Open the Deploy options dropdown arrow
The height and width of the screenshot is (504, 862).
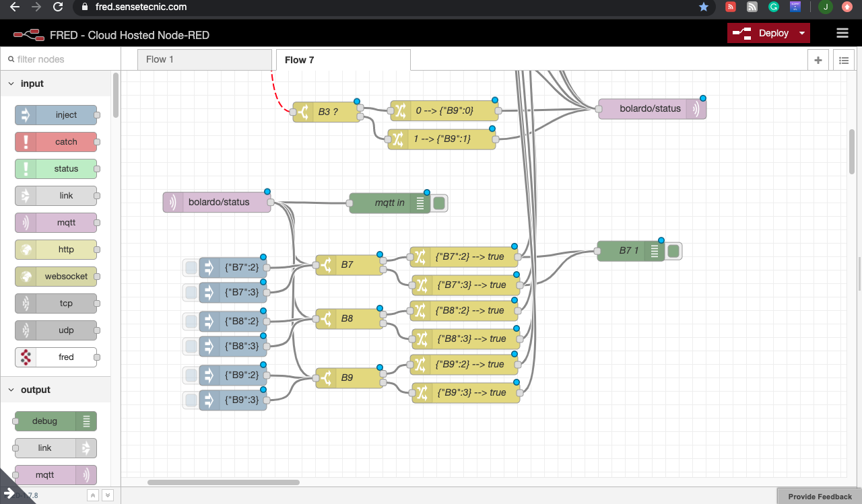click(802, 32)
